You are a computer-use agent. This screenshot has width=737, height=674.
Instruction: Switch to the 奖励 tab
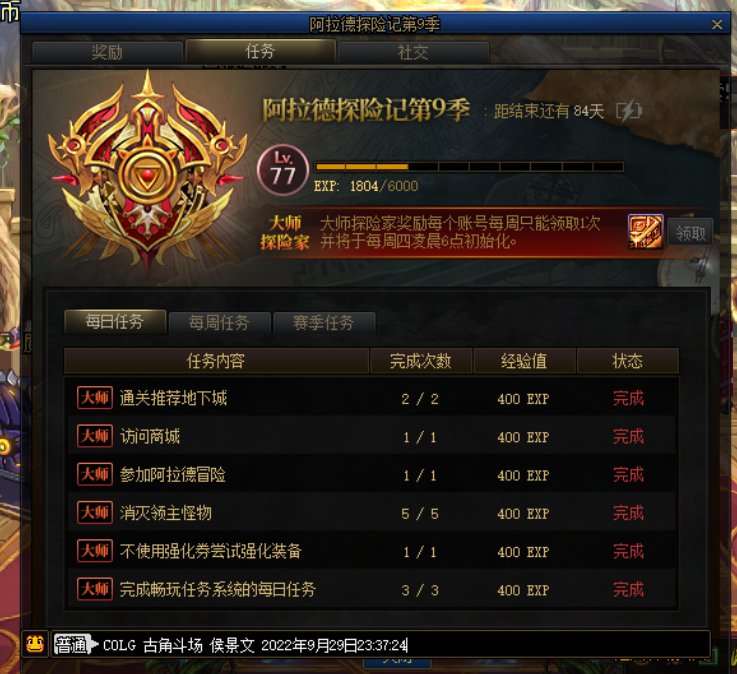[107, 52]
